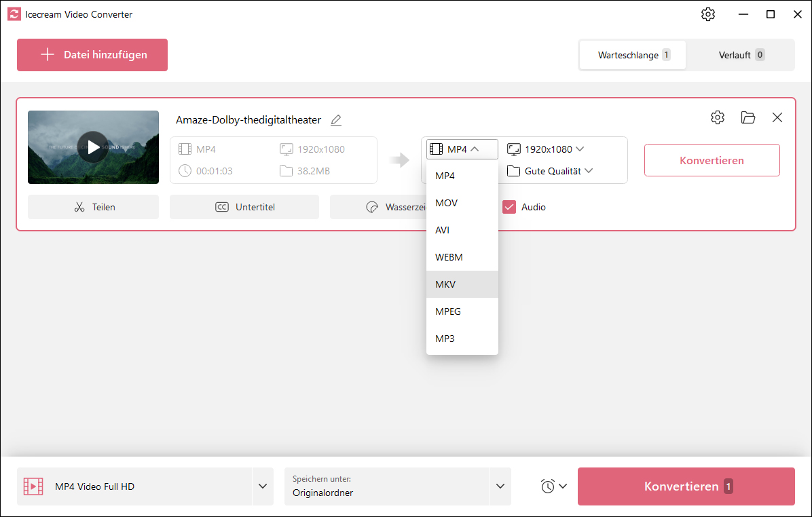The height and width of the screenshot is (517, 812).
Task: Minimize the Icecream Video Converter window
Action: coord(743,14)
